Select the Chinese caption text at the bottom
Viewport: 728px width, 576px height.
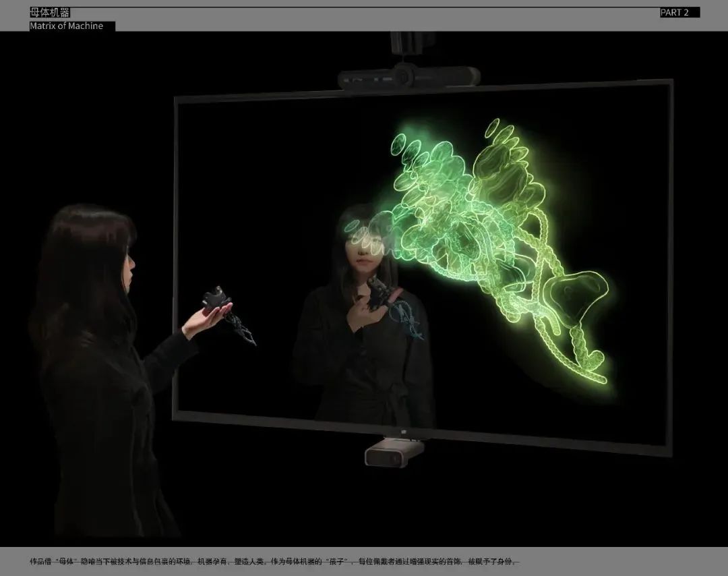273,561
